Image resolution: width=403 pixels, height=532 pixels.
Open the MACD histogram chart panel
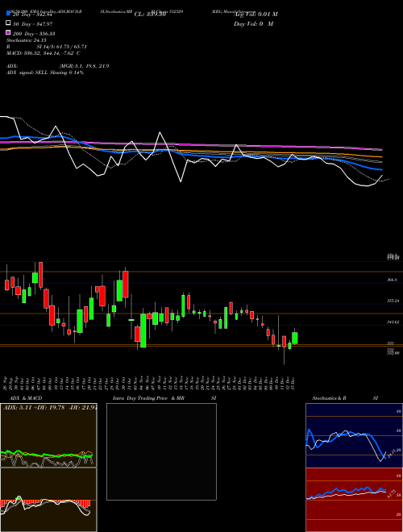click(x=48, y=500)
